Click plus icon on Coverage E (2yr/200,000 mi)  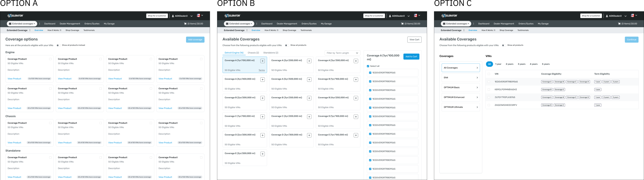tap(263, 154)
